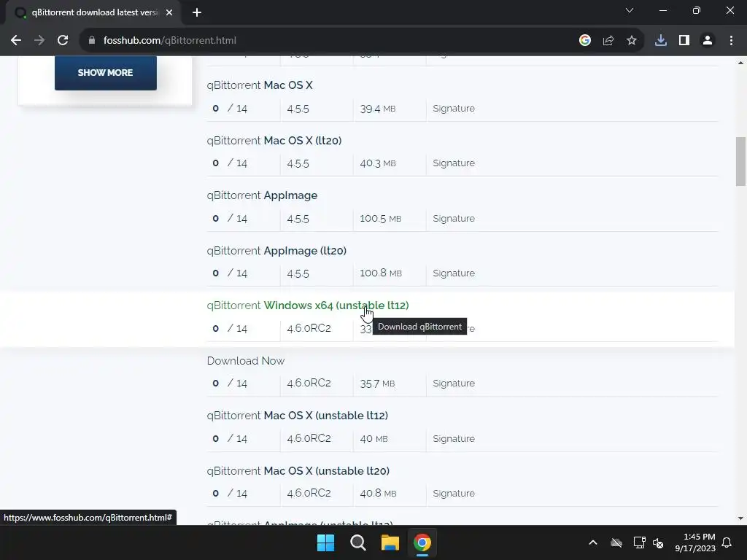Open Signature for the 40.3 MB file

(x=454, y=163)
